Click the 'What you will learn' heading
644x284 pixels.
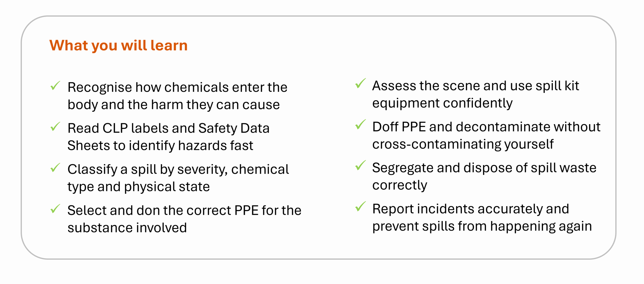coord(118,46)
